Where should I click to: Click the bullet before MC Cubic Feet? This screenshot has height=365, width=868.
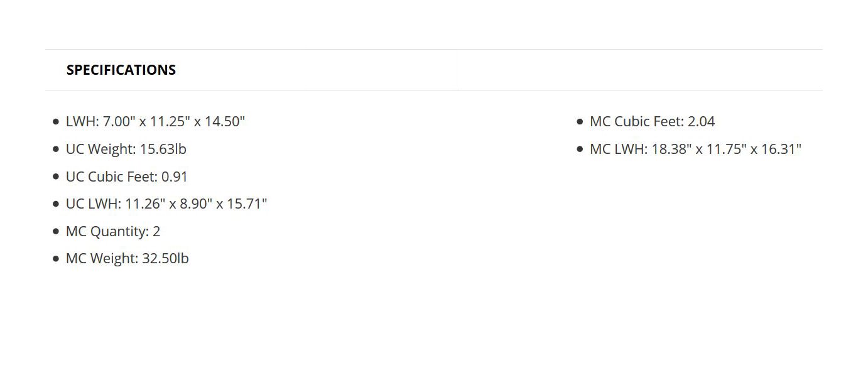580,122
